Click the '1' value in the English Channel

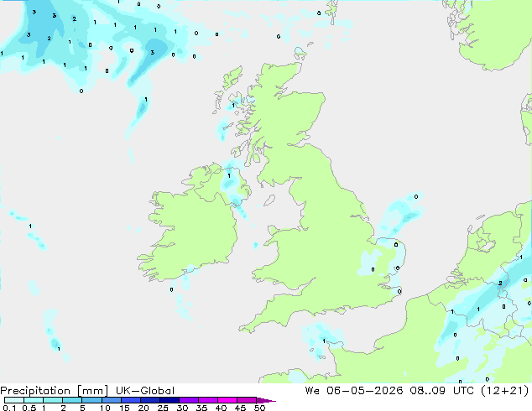pos(324,341)
